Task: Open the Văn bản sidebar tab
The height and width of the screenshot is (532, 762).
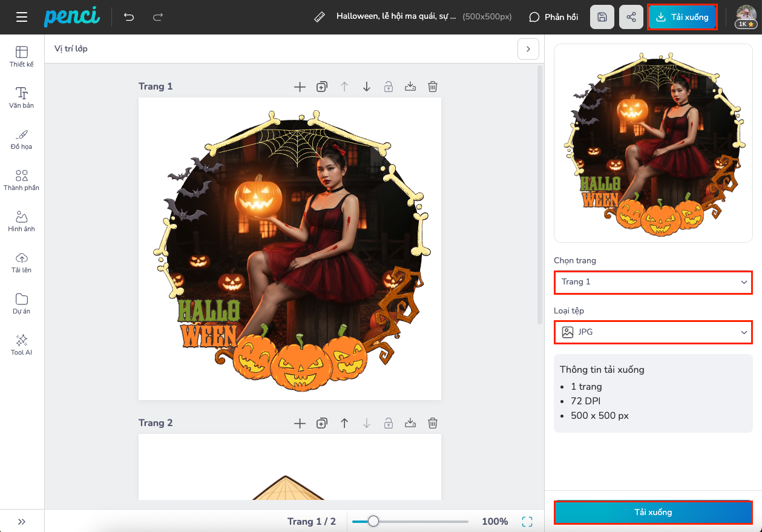Action: 22,97
